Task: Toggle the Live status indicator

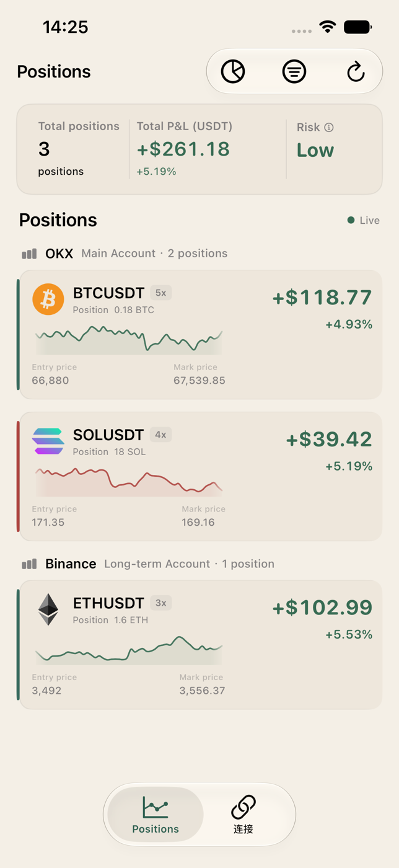Action: pos(364,220)
